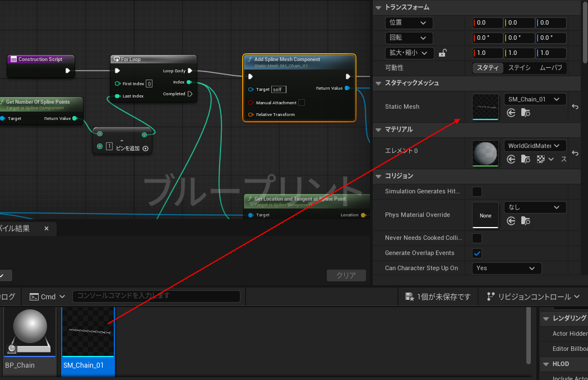The image size is (588, 380).
Task: Click add pin plus icon on subtract node
Action: point(146,149)
